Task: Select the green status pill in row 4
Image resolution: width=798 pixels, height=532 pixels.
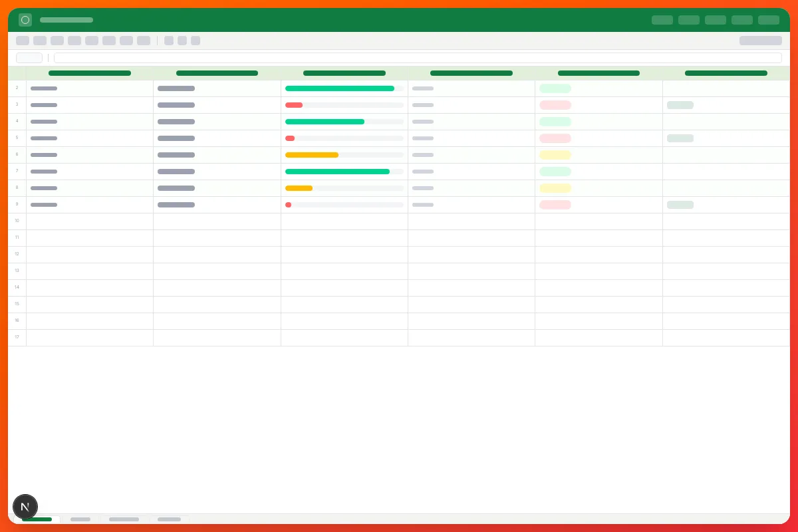Action: coord(555,122)
